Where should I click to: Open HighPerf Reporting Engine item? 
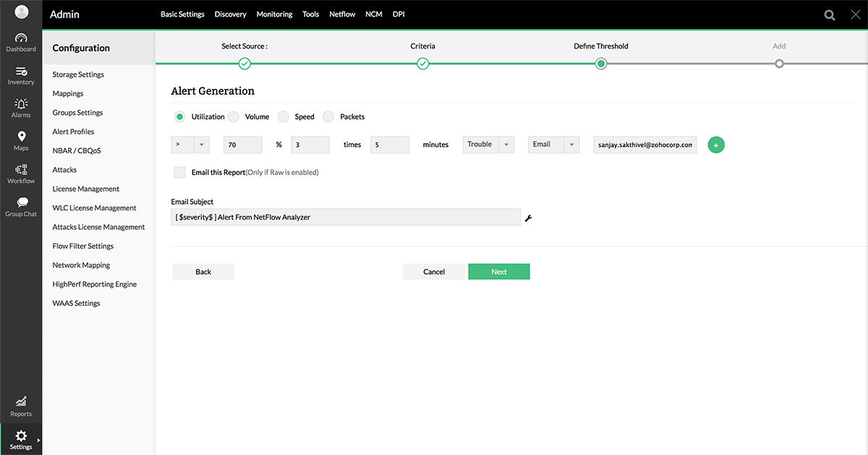point(95,284)
